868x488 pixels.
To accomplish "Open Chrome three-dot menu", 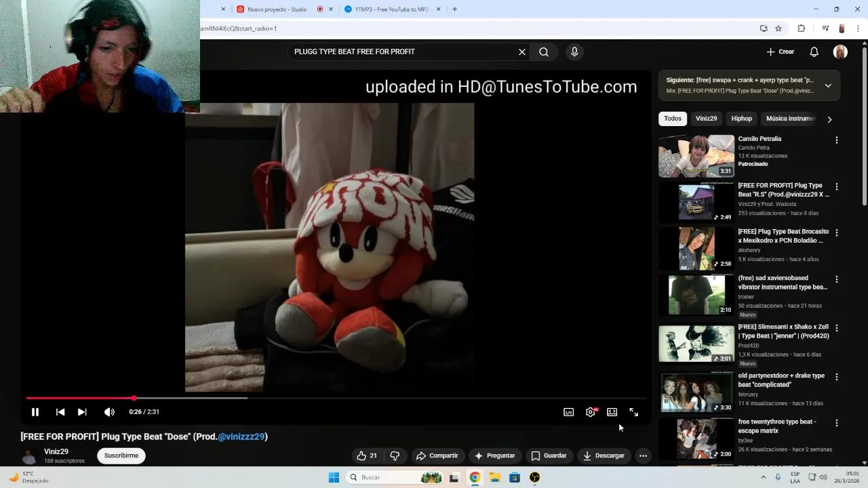I will tap(858, 28).
